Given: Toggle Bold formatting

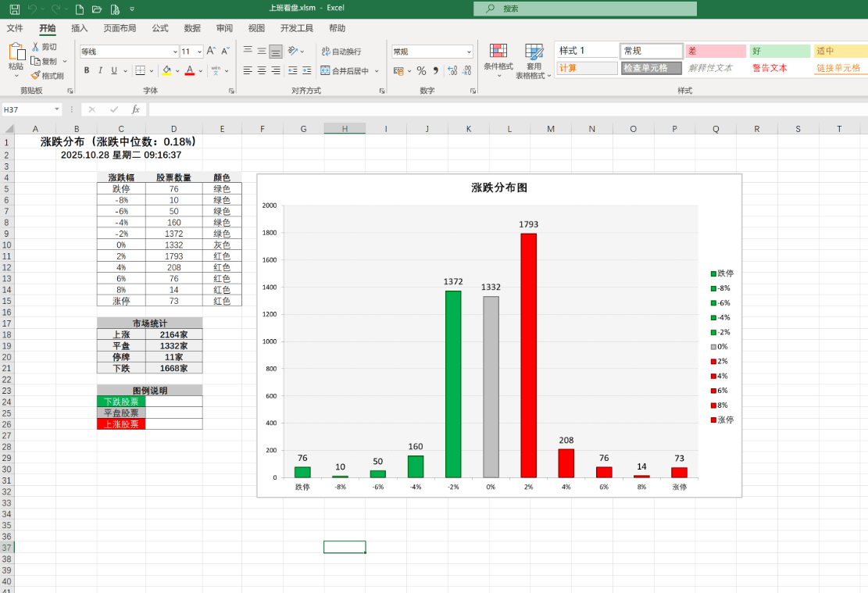Looking at the screenshot, I should (87, 70).
